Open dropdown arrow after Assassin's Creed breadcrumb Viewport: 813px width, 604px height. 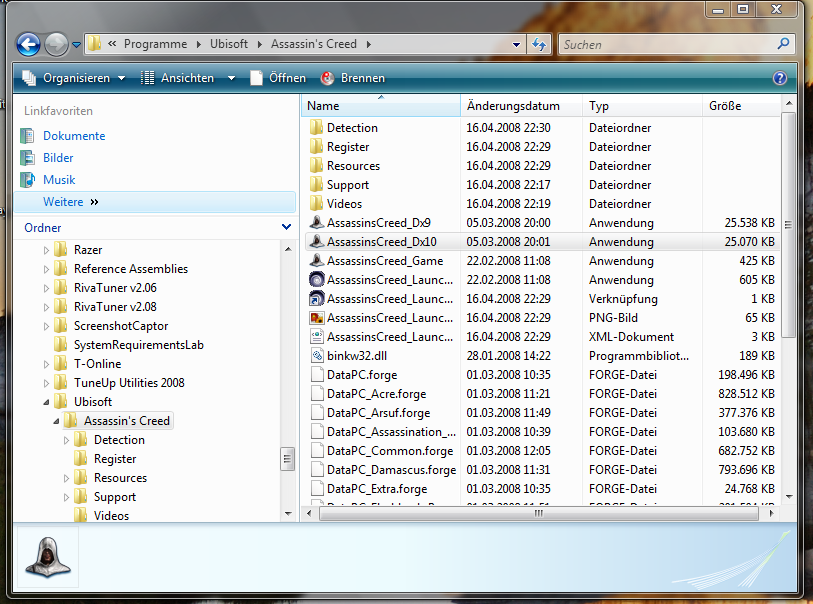(369, 45)
